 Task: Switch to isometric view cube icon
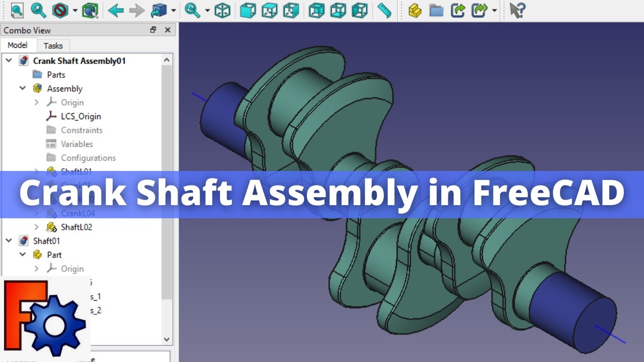(222, 10)
